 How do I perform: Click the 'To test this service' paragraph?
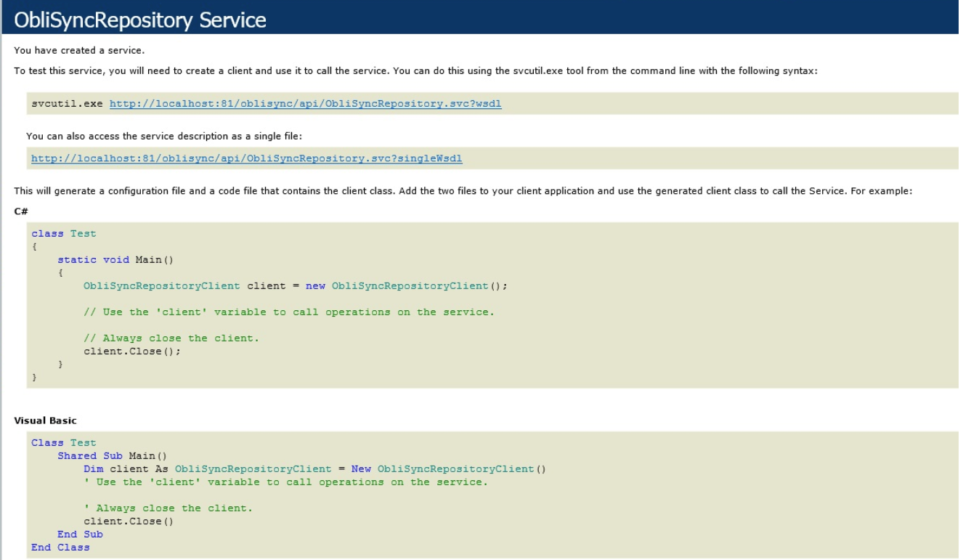pyautogui.click(x=416, y=71)
